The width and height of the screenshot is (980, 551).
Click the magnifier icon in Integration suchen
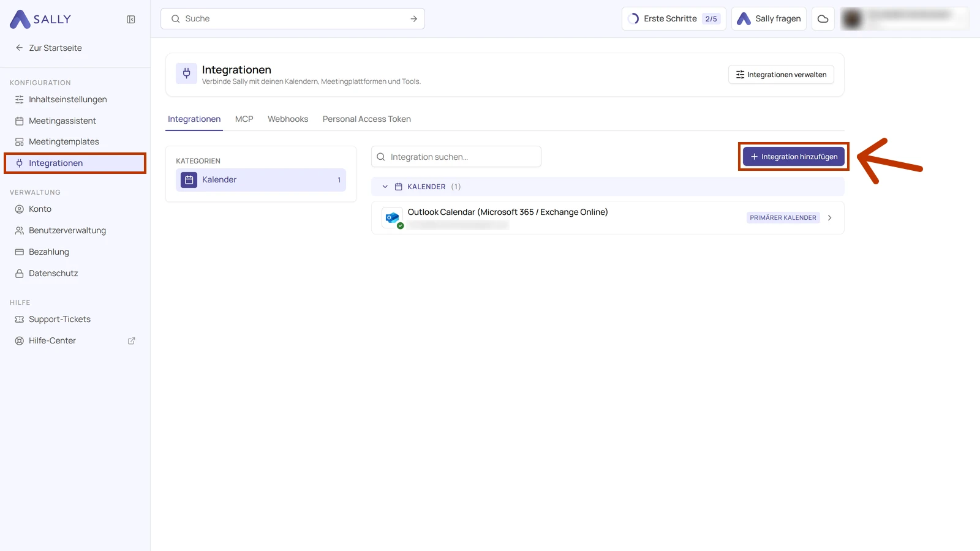pyautogui.click(x=381, y=157)
